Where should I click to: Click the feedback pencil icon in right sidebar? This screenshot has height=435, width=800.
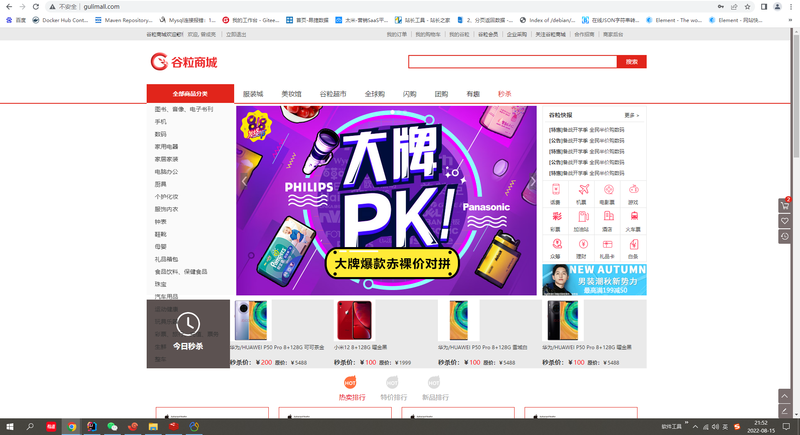(785, 411)
